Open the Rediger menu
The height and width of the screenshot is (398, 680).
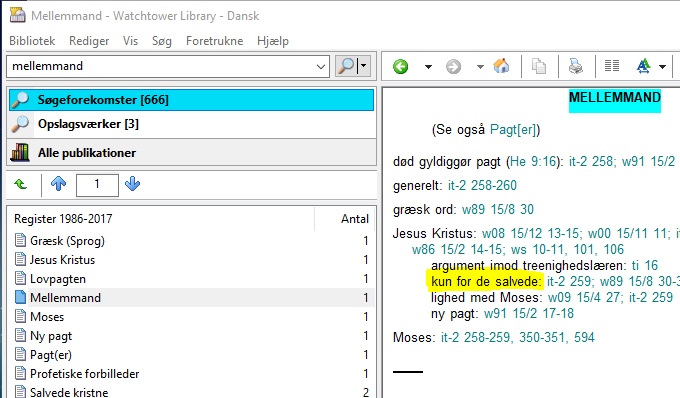coord(89,41)
